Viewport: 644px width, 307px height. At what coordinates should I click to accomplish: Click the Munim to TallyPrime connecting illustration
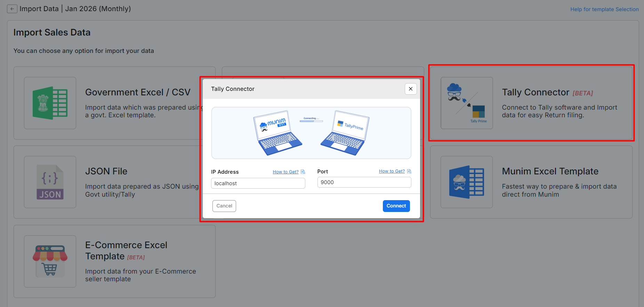point(311,133)
